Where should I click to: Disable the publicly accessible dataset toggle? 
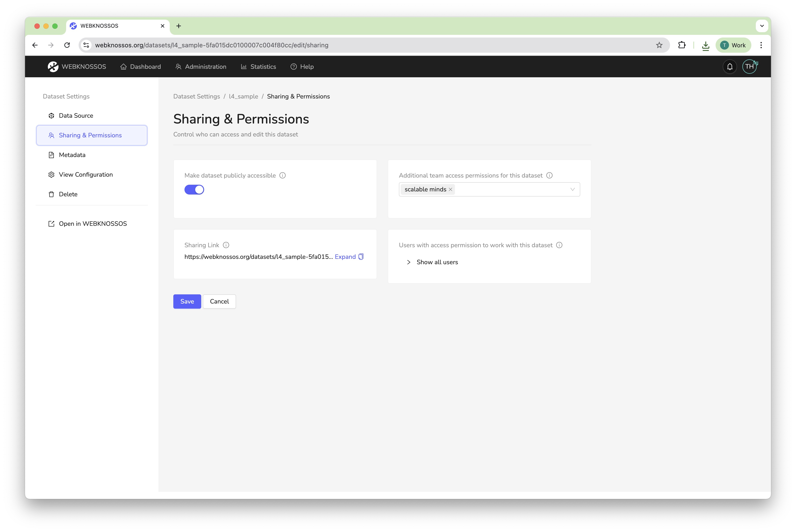coord(194,190)
